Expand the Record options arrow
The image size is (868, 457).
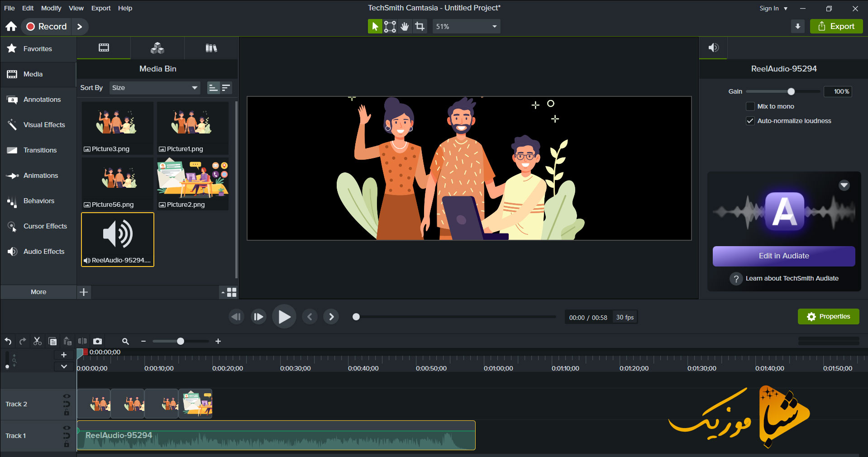(x=80, y=26)
